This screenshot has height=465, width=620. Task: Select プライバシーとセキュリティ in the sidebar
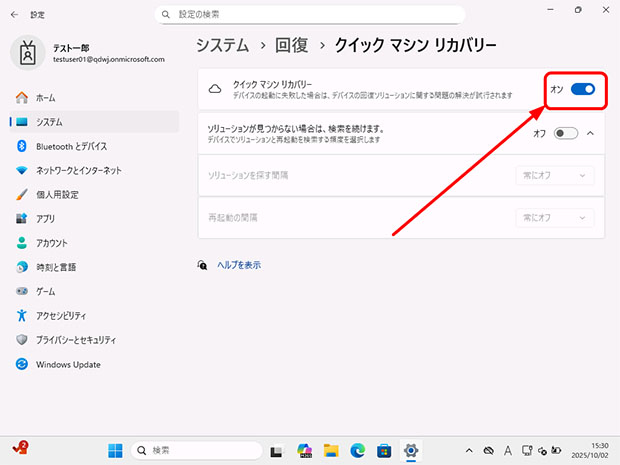(x=94, y=340)
